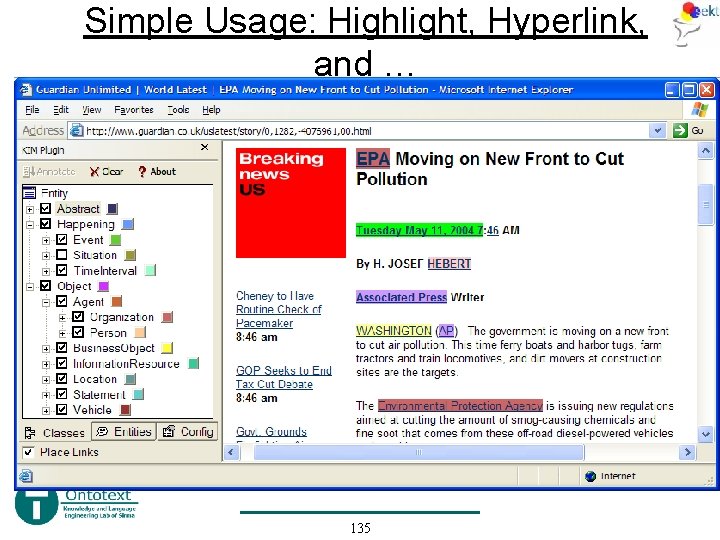Viewport: 720px width, 540px height.
Task: Click the Internet zone globe icon
Action: 591,476
